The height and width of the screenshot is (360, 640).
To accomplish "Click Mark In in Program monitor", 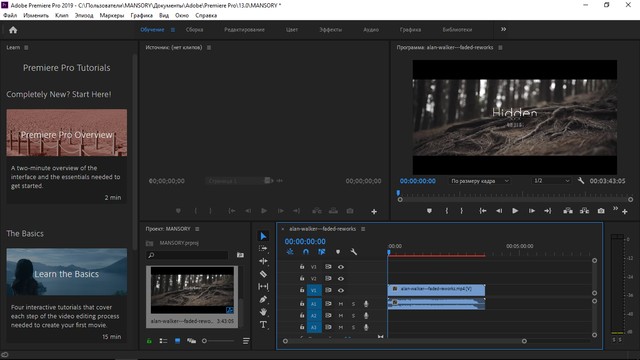I will (447, 211).
